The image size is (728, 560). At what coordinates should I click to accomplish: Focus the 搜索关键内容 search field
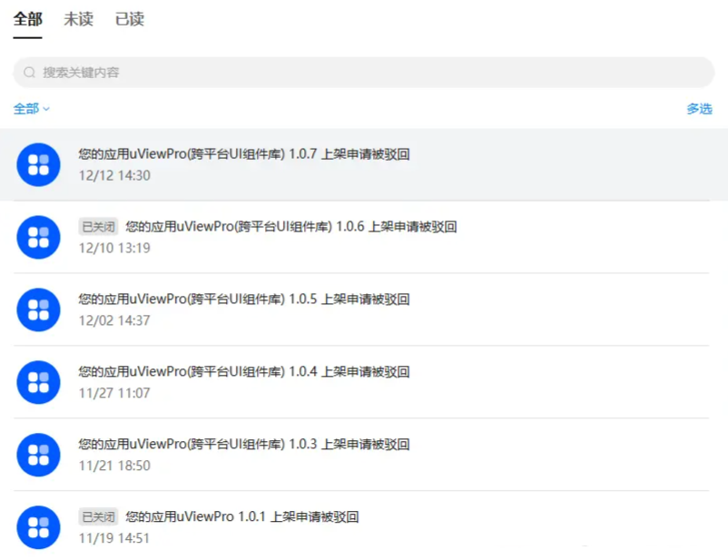(x=363, y=73)
